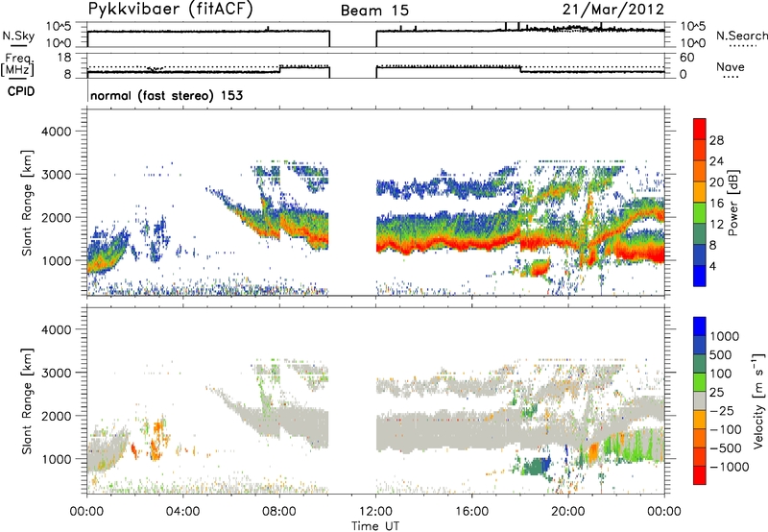This screenshot has height=532, width=768.
Task: Click the '20:00' time tick label
Action: click(x=568, y=512)
